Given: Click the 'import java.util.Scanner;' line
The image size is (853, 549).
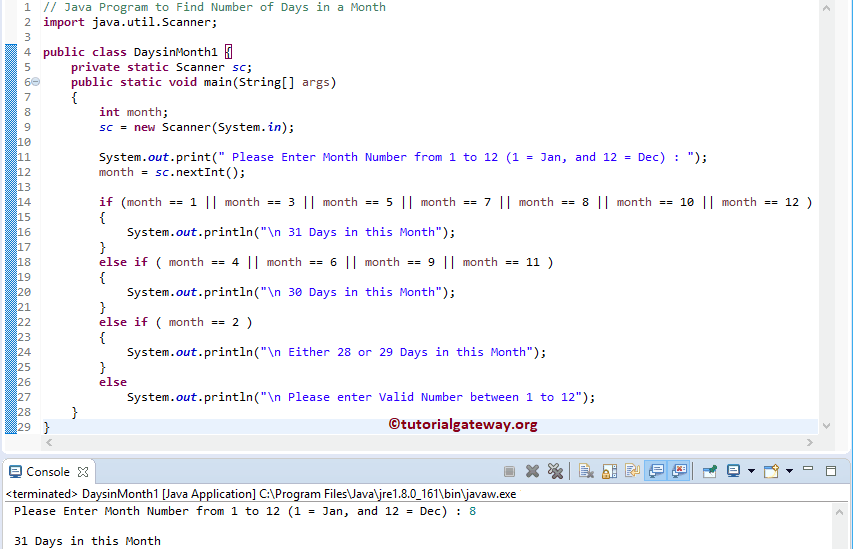Looking at the screenshot, I should click(x=130, y=22).
